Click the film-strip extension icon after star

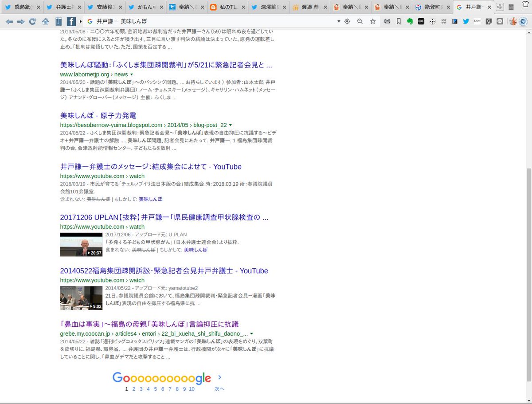(x=387, y=21)
